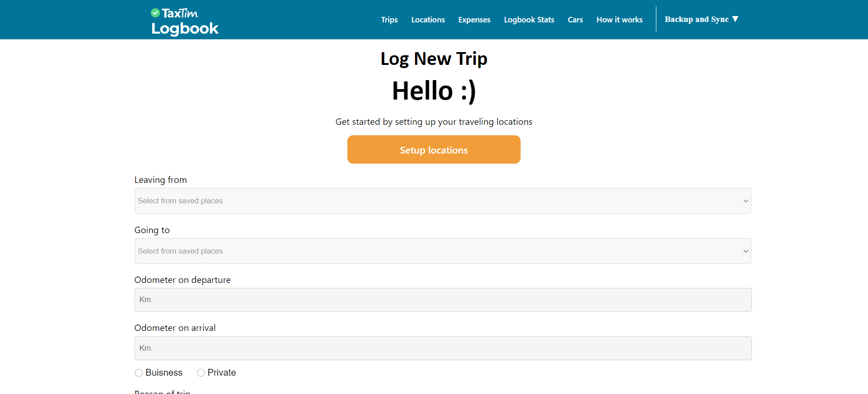
Task: Navigate to the Expenses section
Action: tap(474, 20)
